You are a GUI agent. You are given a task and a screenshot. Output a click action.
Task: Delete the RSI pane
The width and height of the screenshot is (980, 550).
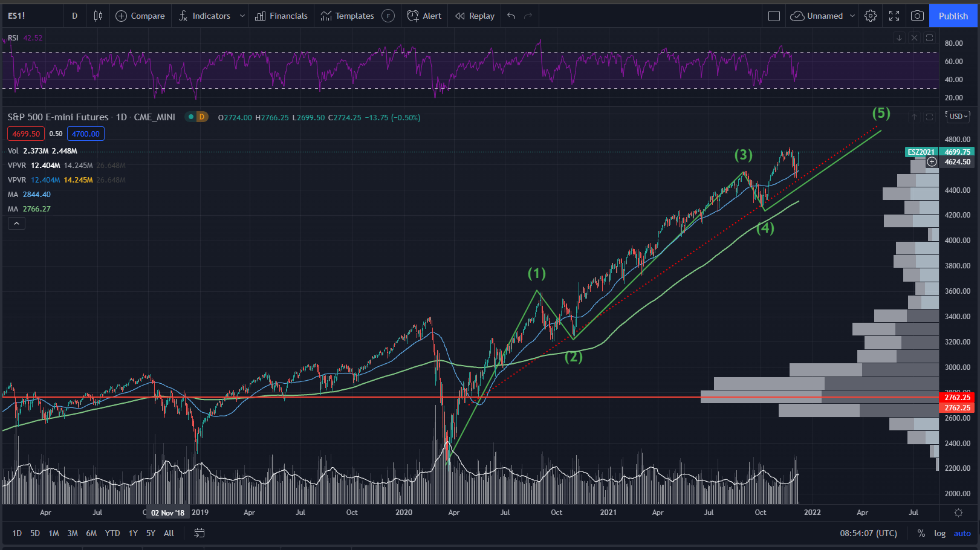pyautogui.click(x=914, y=37)
